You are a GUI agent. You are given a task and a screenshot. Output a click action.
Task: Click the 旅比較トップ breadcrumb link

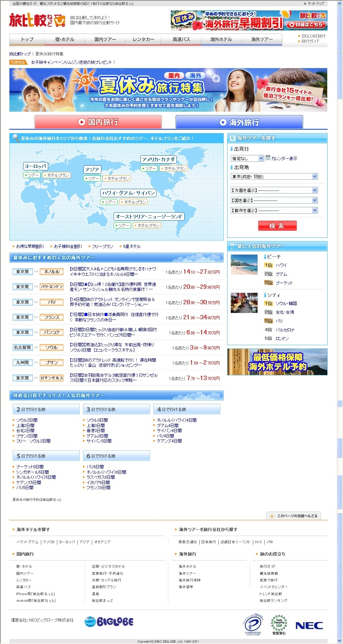point(20,54)
